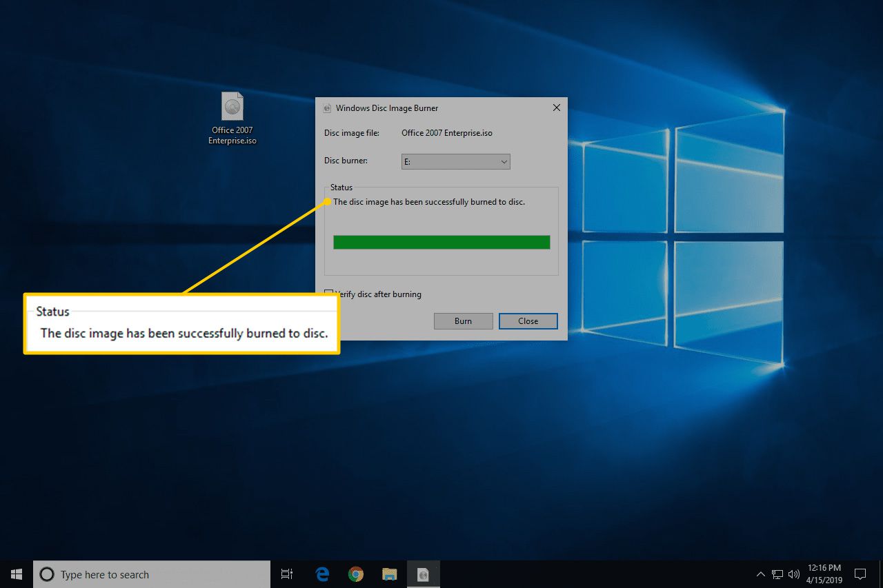Click the volume speaker tray icon
Viewport: 883px width, 588px height.
(x=794, y=574)
